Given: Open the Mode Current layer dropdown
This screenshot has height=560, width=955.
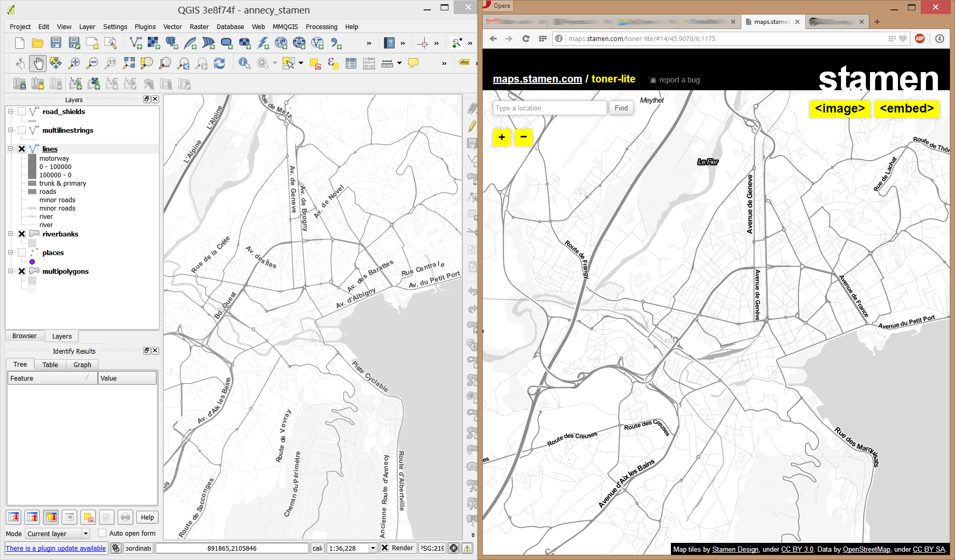Looking at the screenshot, I should coord(86,534).
